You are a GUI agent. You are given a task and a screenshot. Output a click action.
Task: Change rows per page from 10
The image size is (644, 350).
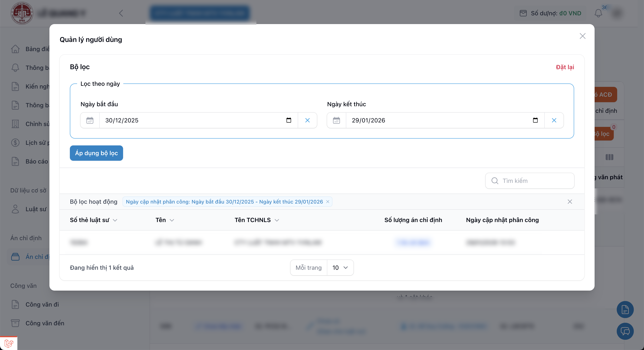pos(340,267)
